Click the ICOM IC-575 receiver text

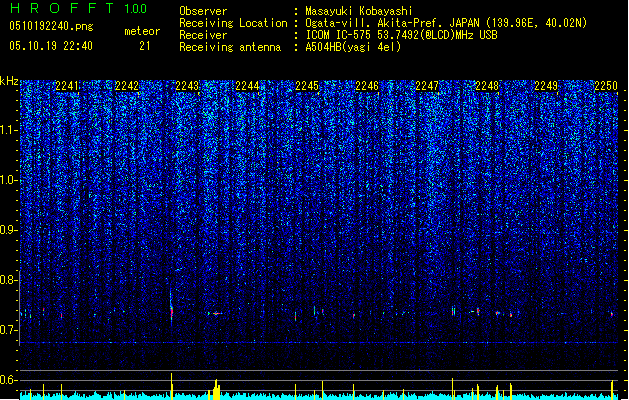click(401, 35)
